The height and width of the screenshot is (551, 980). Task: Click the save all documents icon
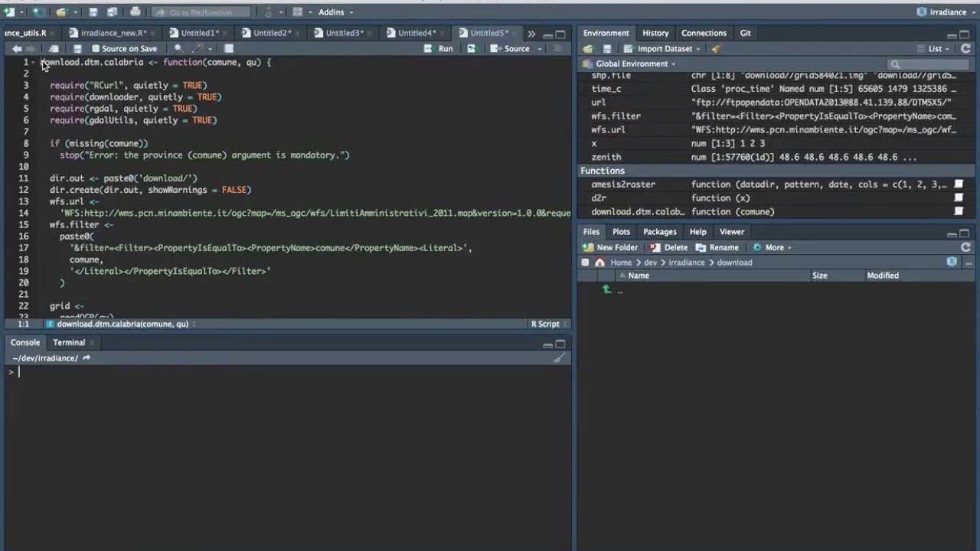(x=112, y=12)
